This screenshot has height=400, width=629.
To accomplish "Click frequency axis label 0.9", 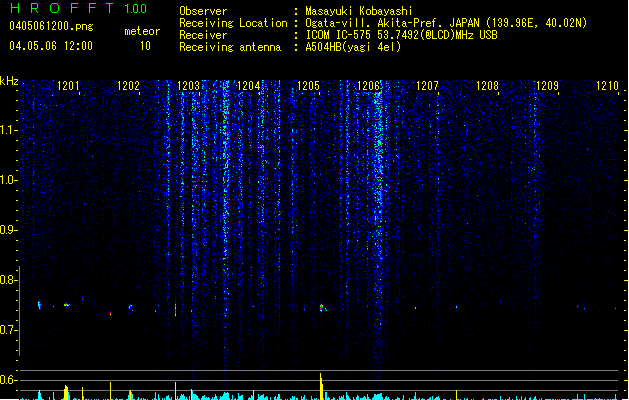I will pos(8,230).
